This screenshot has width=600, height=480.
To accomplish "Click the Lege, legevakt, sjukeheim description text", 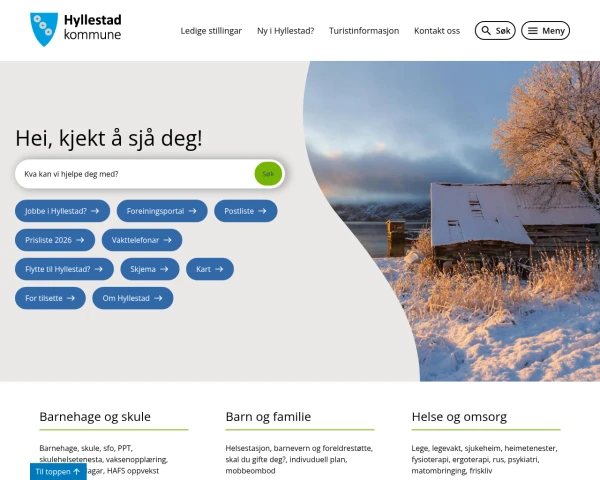I will click(x=484, y=459).
